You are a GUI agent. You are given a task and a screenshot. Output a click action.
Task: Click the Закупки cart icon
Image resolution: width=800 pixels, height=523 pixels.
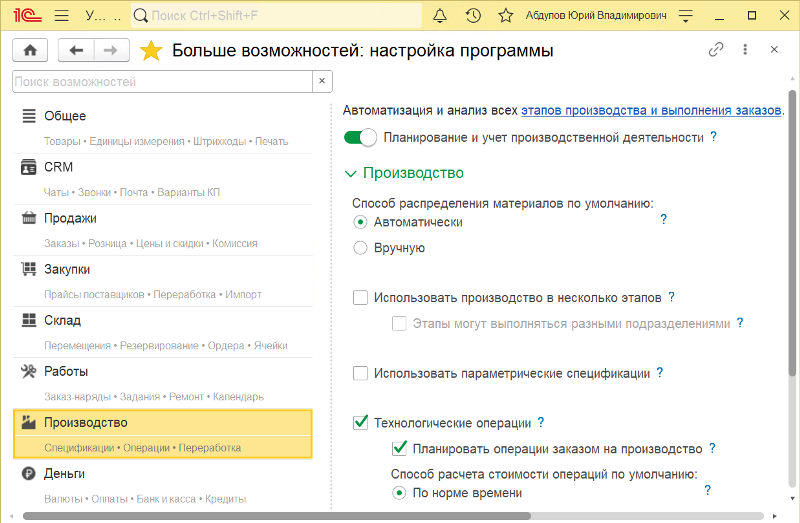coord(29,269)
